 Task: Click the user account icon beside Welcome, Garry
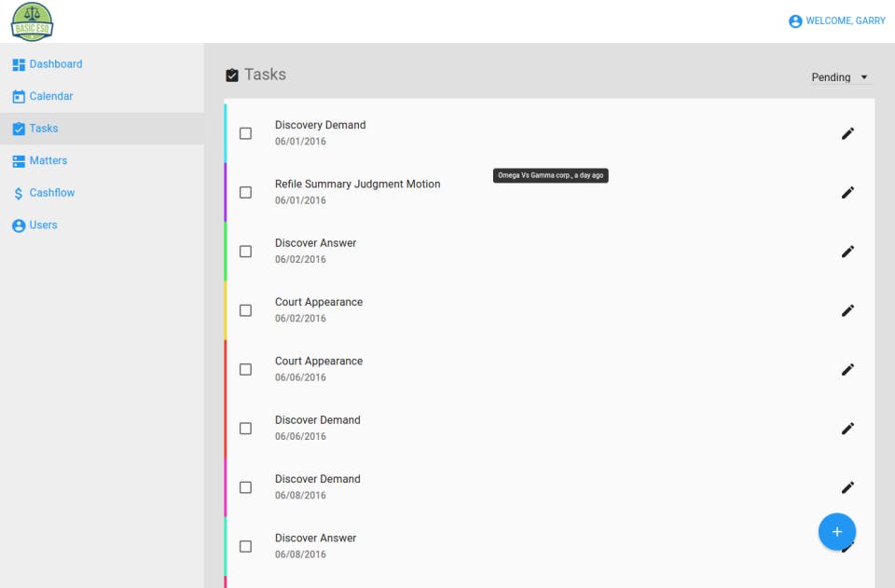[795, 21]
